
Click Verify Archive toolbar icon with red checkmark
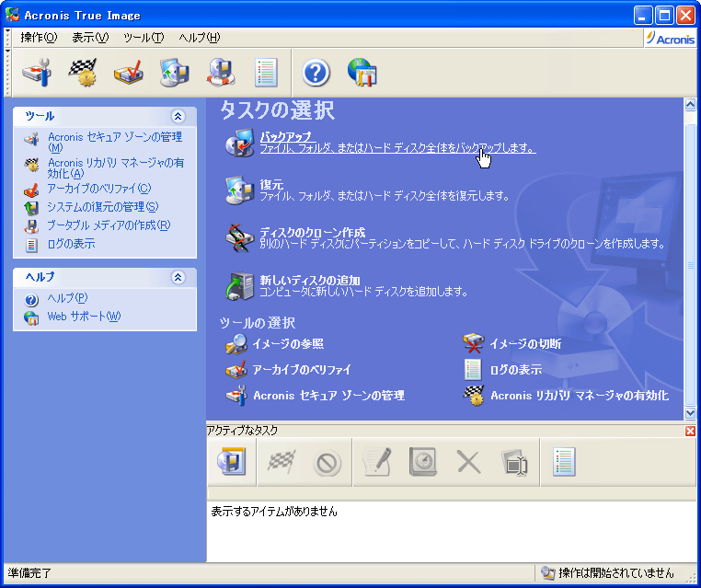[x=129, y=73]
